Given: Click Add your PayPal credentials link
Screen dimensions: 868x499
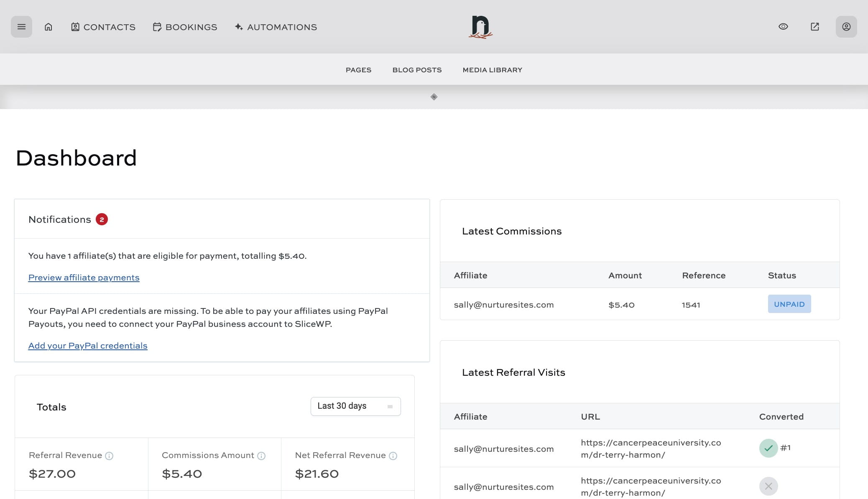Looking at the screenshot, I should point(88,346).
